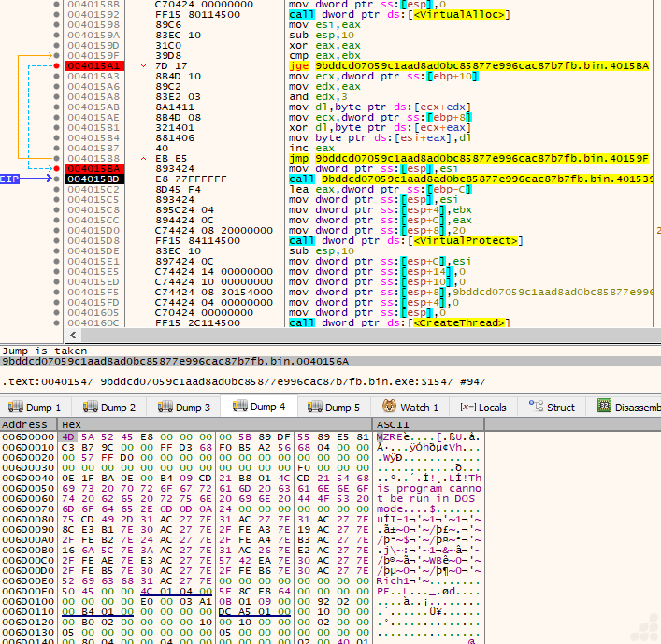Click the Locals variable icon
Image resolution: width=661 pixels, height=644 pixels.
click(467, 407)
